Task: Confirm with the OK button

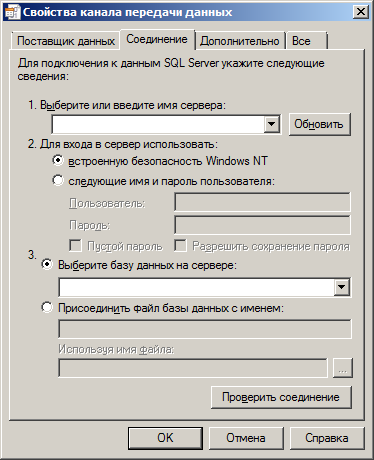Action: [x=165, y=438]
